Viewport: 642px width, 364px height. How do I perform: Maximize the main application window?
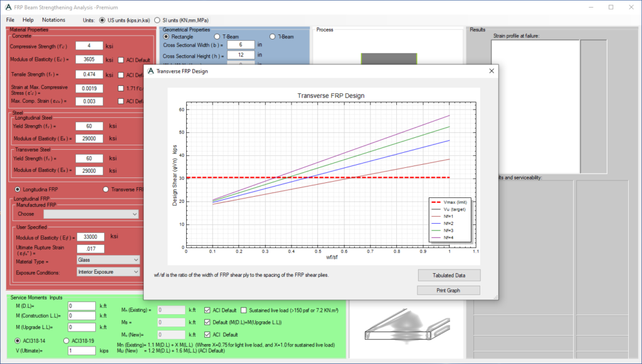click(611, 7)
